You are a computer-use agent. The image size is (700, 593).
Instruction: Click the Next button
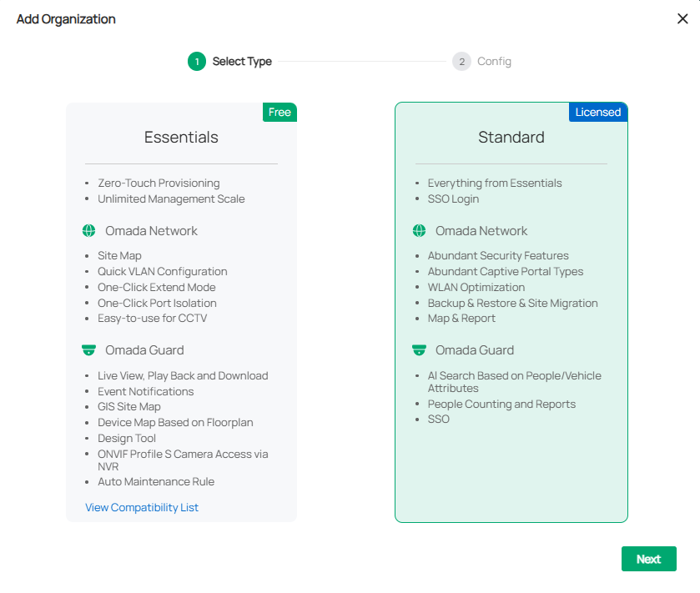tap(649, 559)
